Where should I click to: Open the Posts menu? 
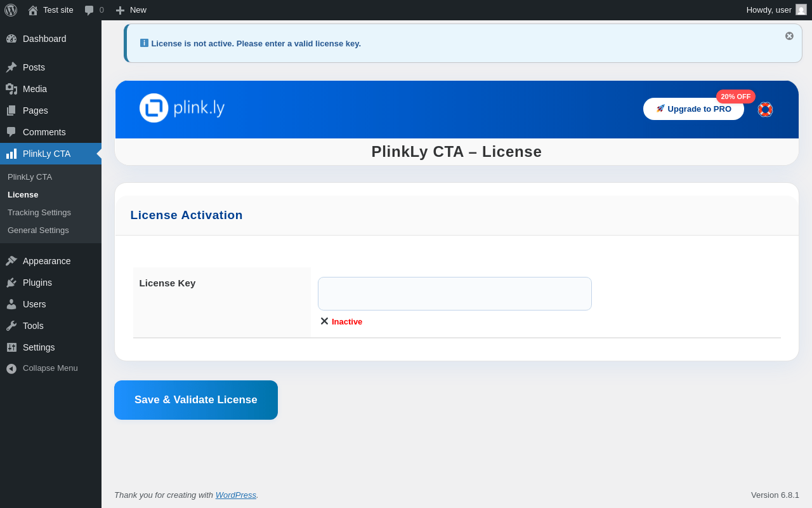click(51, 67)
